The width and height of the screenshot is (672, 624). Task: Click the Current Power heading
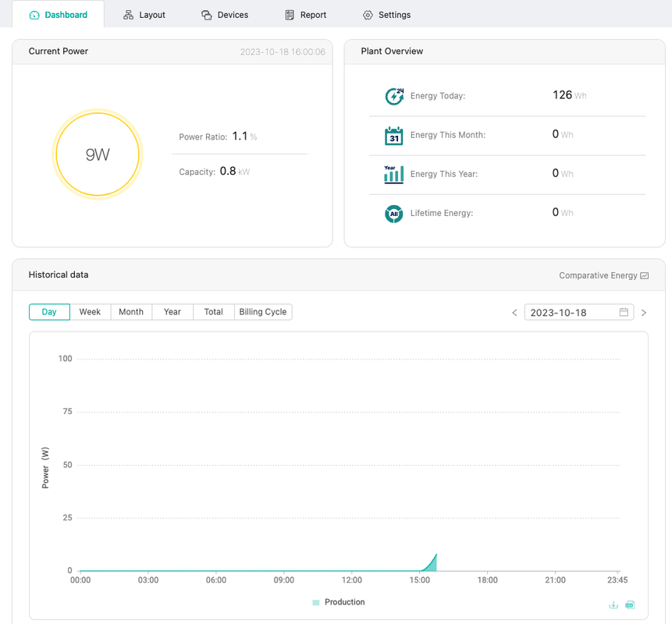[x=59, y=51]
